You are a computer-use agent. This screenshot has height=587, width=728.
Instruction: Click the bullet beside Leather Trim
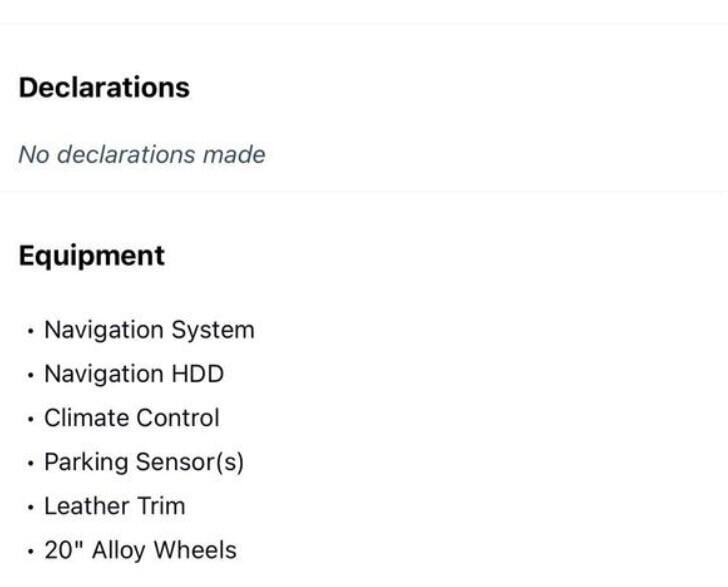tap(31, 508)
